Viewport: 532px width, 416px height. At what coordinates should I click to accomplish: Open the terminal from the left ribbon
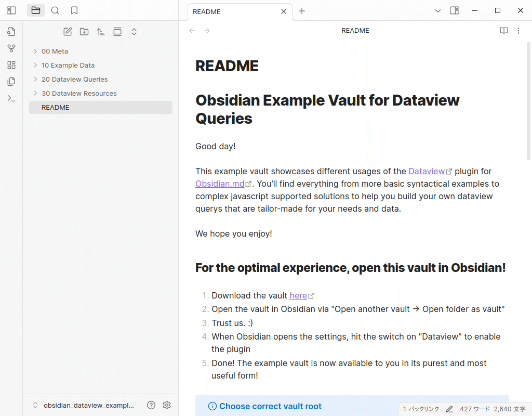tap(11, 98)
